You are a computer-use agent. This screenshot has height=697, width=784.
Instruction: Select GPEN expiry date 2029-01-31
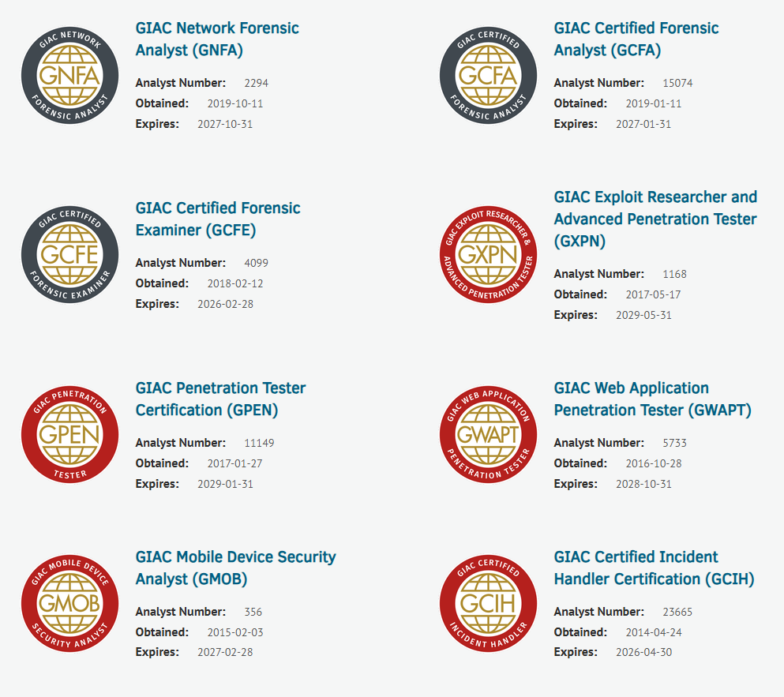[x=225, y=484]
